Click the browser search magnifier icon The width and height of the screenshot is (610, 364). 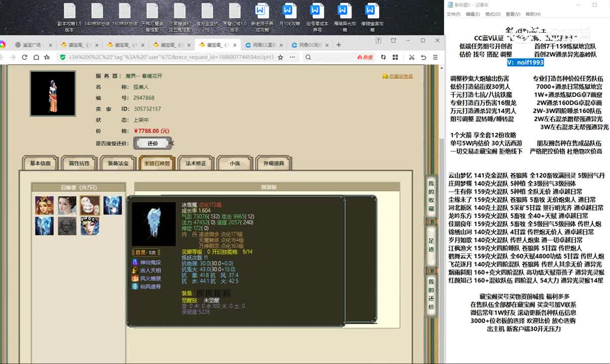pos(308,57)
